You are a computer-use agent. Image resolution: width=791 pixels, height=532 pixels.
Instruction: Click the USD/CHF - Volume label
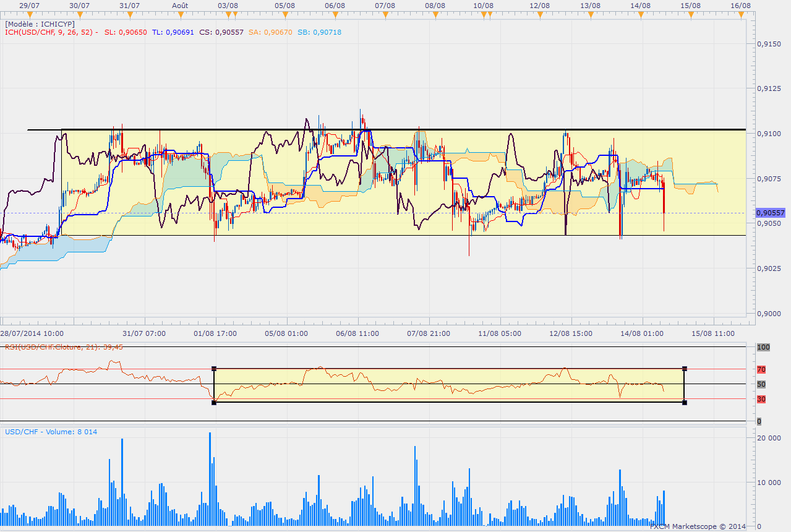51,432
